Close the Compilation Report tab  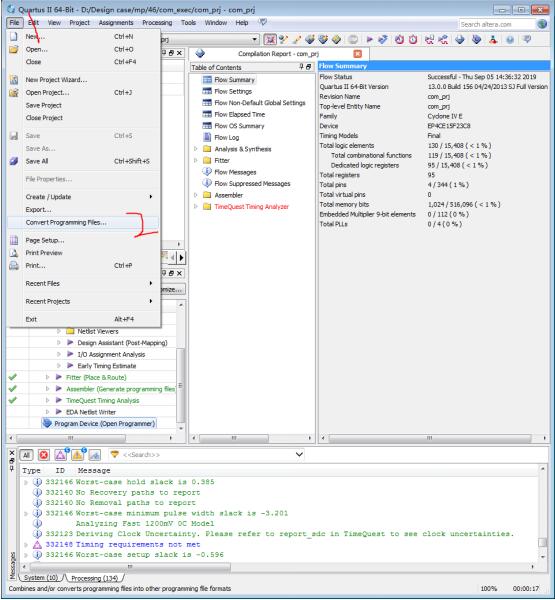coord(357,54)
